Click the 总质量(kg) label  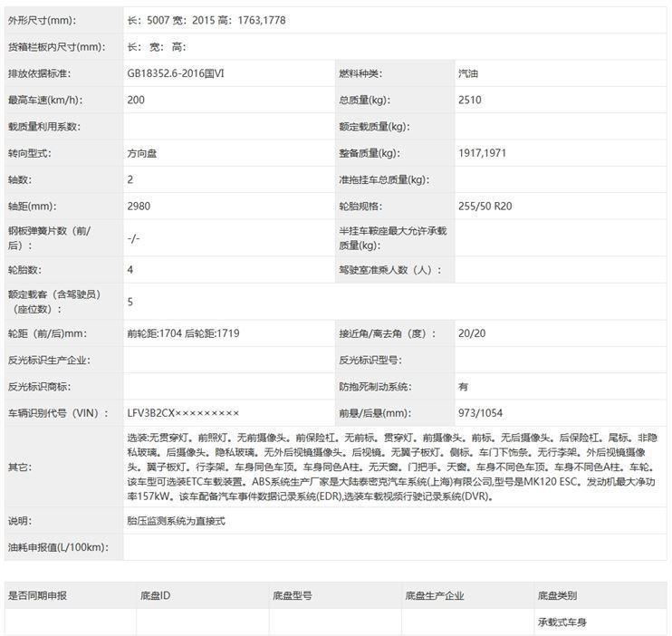pyautogui.click(x=365, y=100)
